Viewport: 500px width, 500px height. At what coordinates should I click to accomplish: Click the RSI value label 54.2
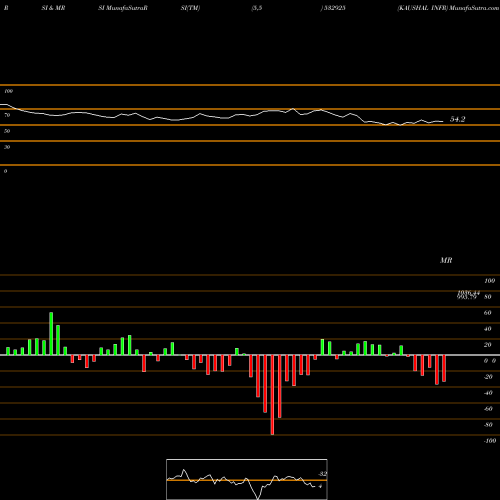pos(457,119)
